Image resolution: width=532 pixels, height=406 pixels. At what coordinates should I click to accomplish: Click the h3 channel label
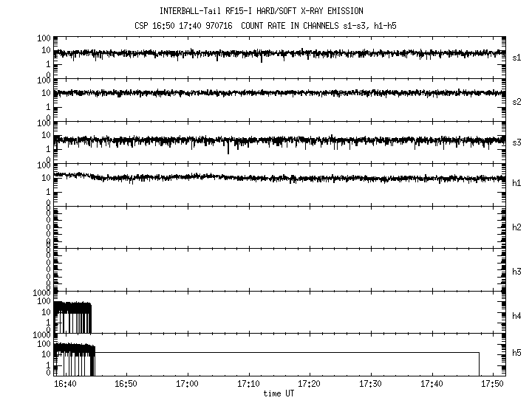[517, 270]
